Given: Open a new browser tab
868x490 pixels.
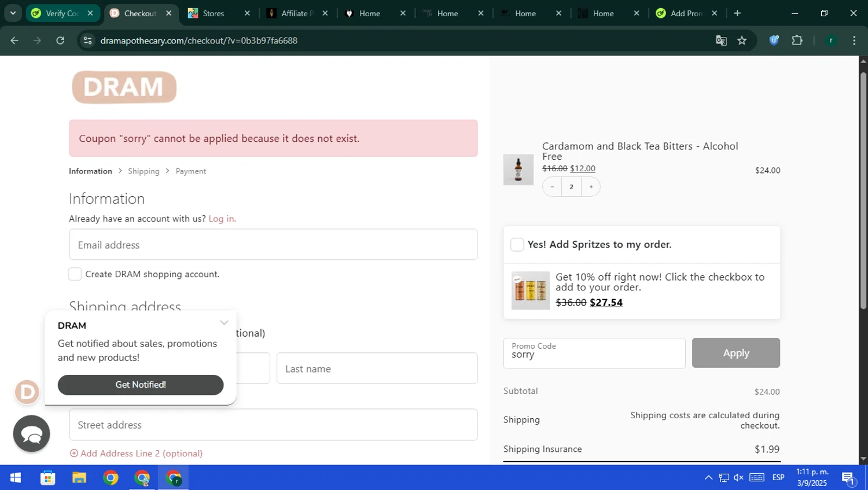Looking at the screenshot, I should pos(737,13).
